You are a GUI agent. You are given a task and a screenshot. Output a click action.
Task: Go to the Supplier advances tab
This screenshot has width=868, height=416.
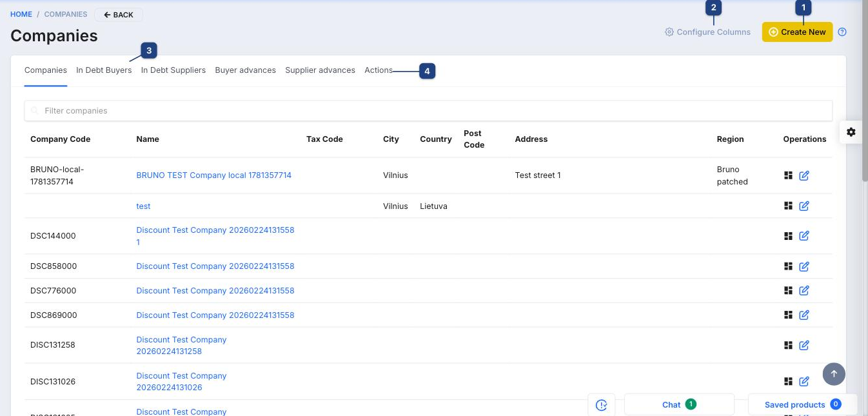[321, 70]
